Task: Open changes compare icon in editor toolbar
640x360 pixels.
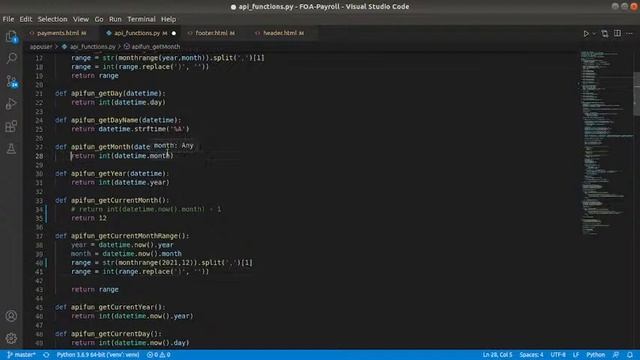Action: coord(604,33)
